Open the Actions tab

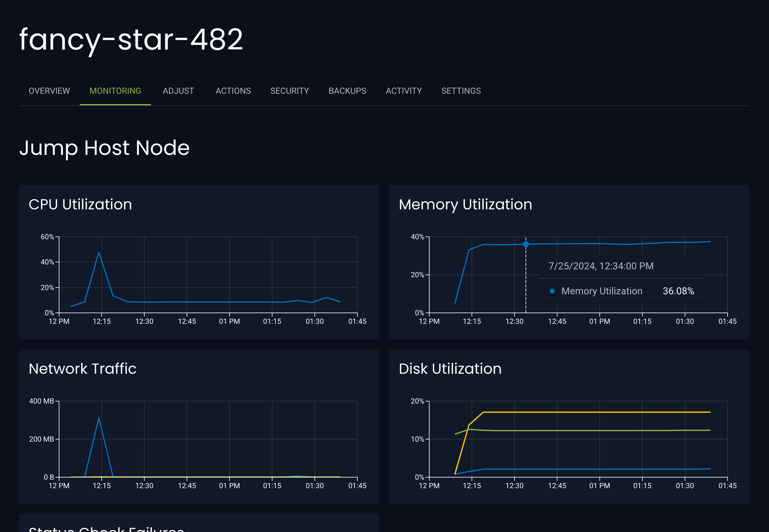coord(233,91)
